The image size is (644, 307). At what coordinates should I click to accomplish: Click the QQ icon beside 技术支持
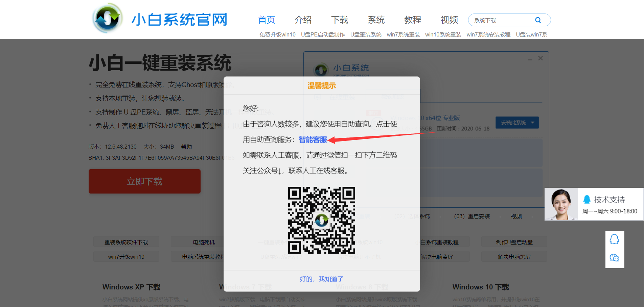587,199
